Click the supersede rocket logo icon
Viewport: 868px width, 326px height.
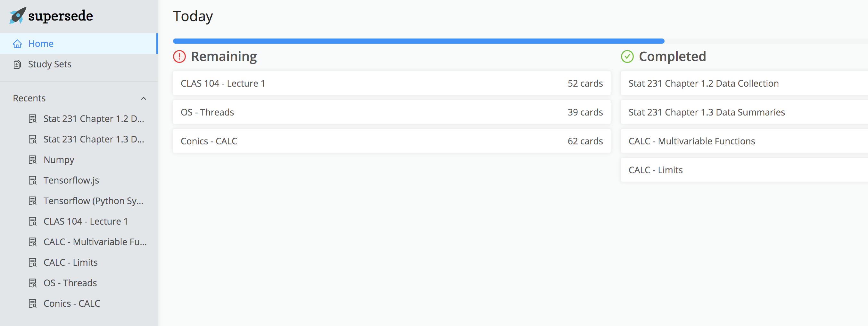[18, 15]
